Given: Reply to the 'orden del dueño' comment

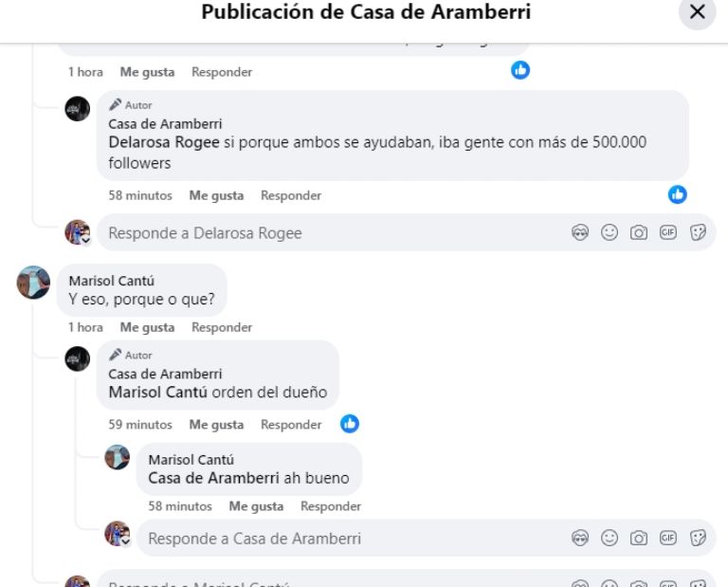Looking at the screenshot, I should click(291, 425).
